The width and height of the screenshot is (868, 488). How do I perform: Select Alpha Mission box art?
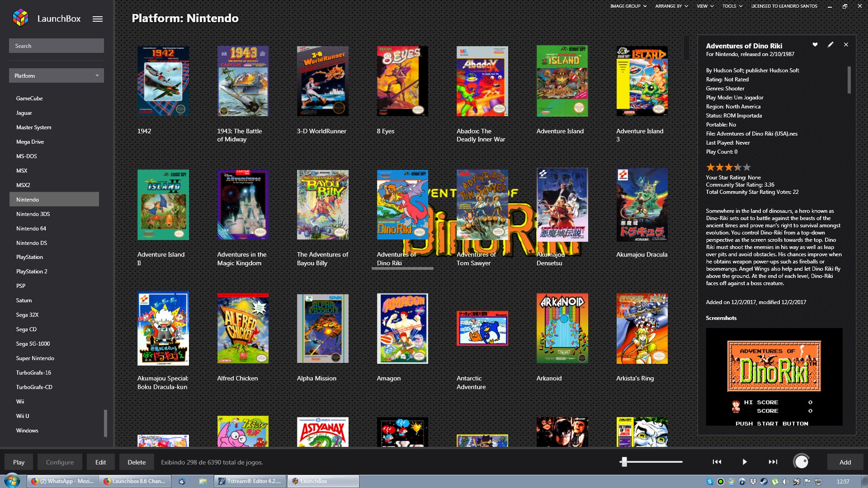[x=323, y=328]
